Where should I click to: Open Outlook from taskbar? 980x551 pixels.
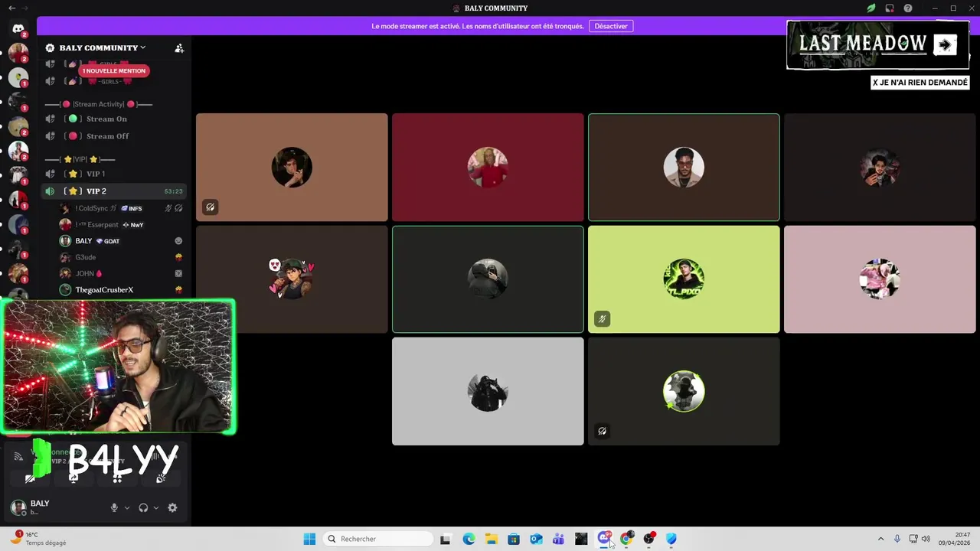536,539
